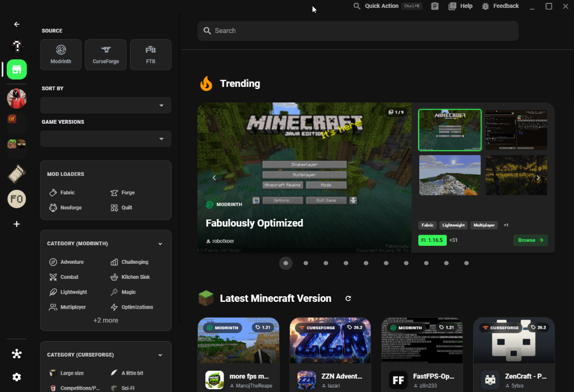Click the modpack Search field
574x392 pixels.
358,31
